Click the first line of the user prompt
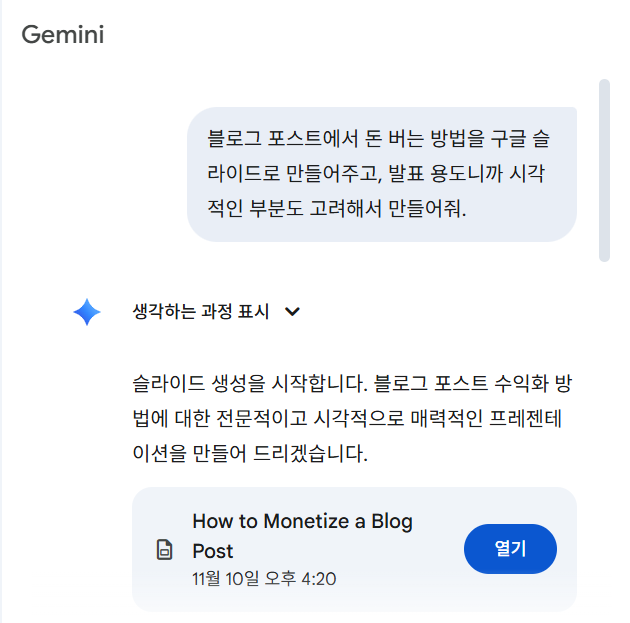The width and height of the screenshot is (630, 623). [377, 138]
